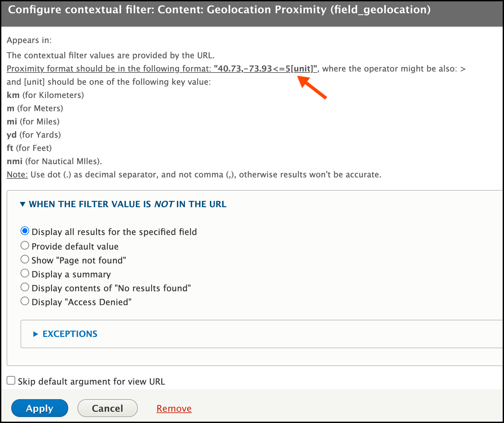Choose "Show Page not found" option

pyautogui.click(x=25, y=259)
